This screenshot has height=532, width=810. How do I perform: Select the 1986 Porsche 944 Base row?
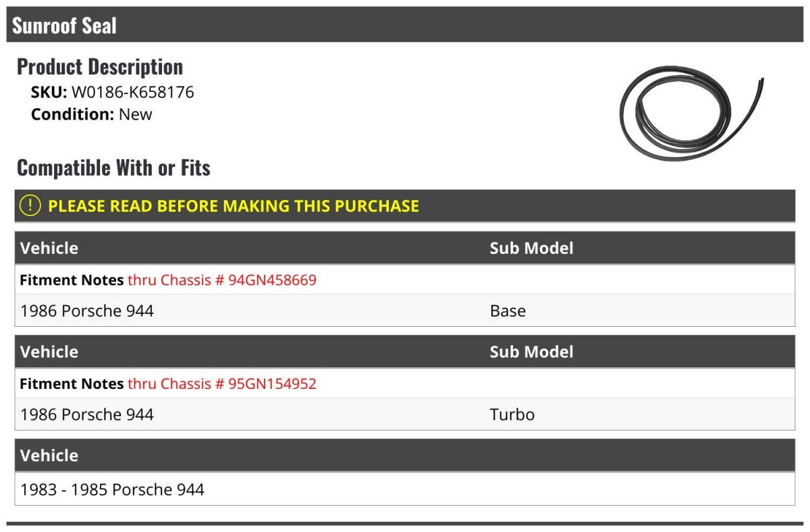[405, 311]
